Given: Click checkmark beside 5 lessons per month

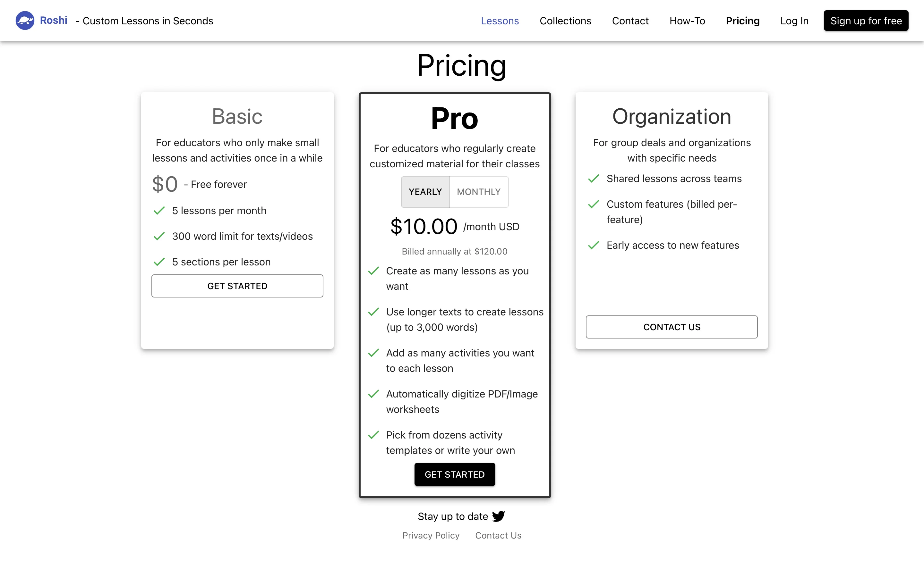Looking at the screenshot, I should point(159,211).
